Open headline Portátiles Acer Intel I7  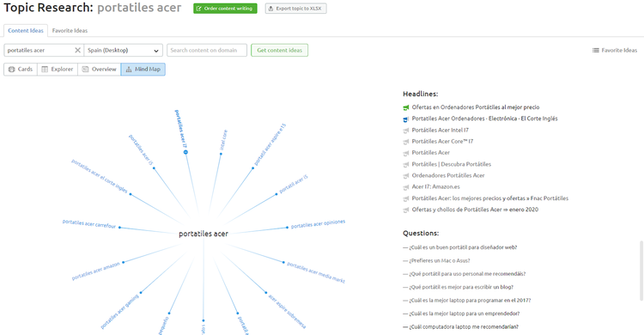440,130
